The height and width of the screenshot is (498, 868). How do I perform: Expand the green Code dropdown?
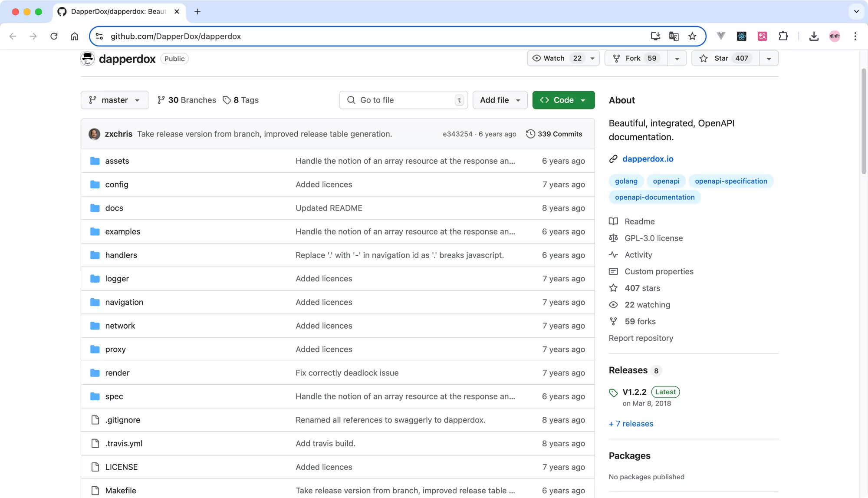(x=563, y=100)
